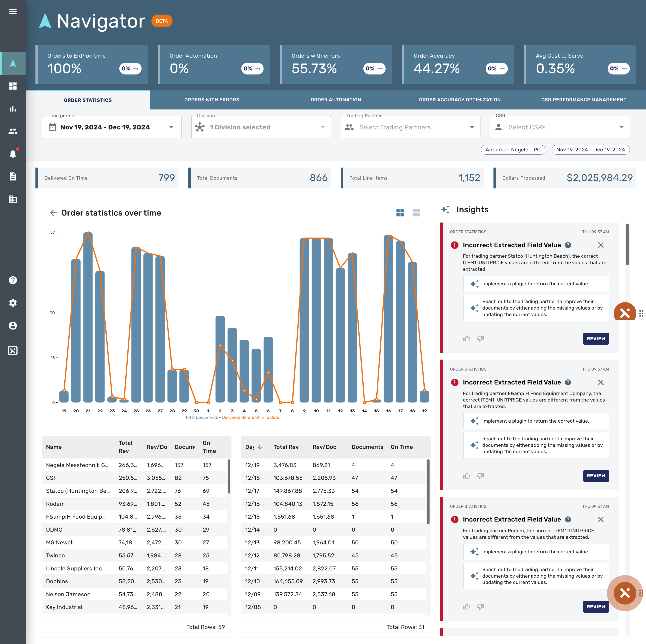Thumbs up the Statco insight
This screenshot has width=646, height=644.
pos(467,339)
